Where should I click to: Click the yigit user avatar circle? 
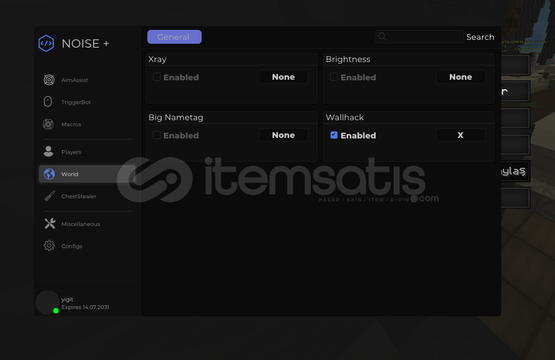pyautogui.click(x=47, y=303)
